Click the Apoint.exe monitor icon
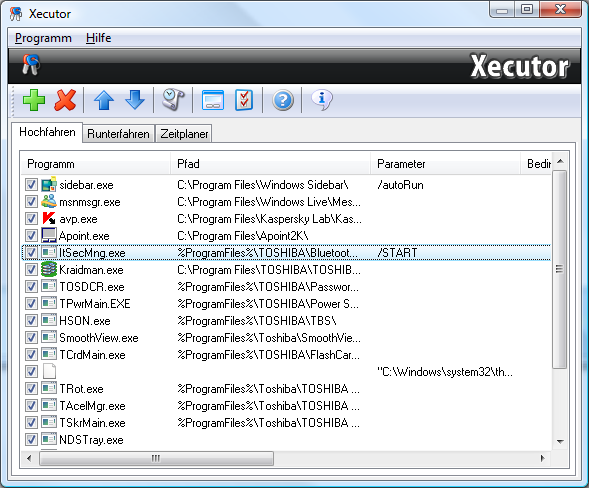This screenshot has height=488, width=589. [49, 236]
